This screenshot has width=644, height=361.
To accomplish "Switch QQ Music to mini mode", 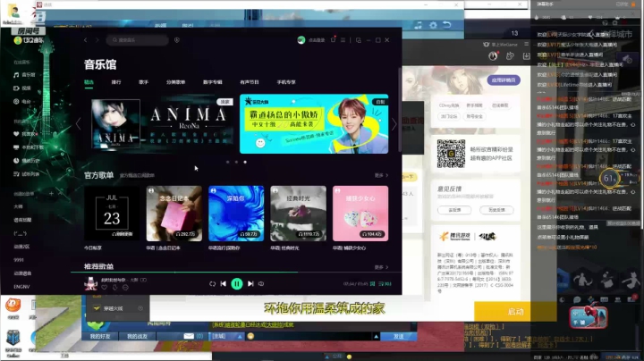I will pyautogui.click(x=359, y=40).
